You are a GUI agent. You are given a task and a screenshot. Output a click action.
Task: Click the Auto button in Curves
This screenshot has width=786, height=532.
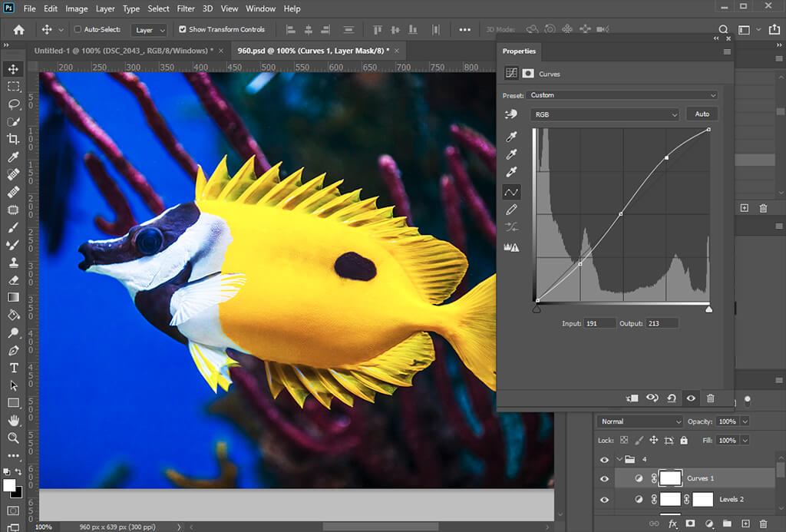[702, 114]
